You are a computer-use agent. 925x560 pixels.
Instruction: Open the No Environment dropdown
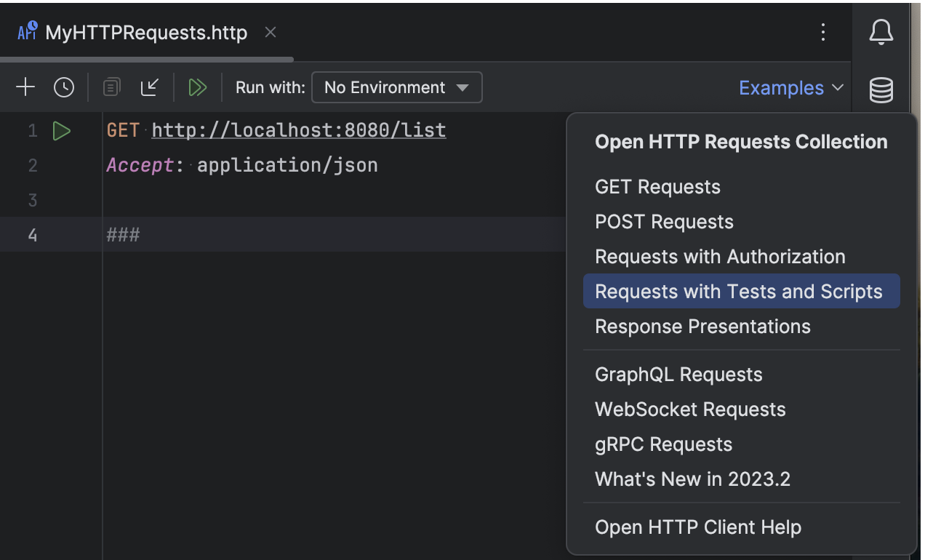tap(396, 87)
